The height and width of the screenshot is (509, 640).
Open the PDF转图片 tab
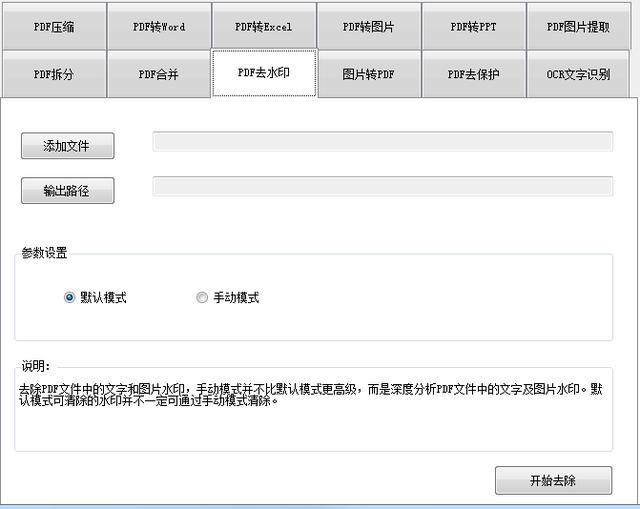368,27
